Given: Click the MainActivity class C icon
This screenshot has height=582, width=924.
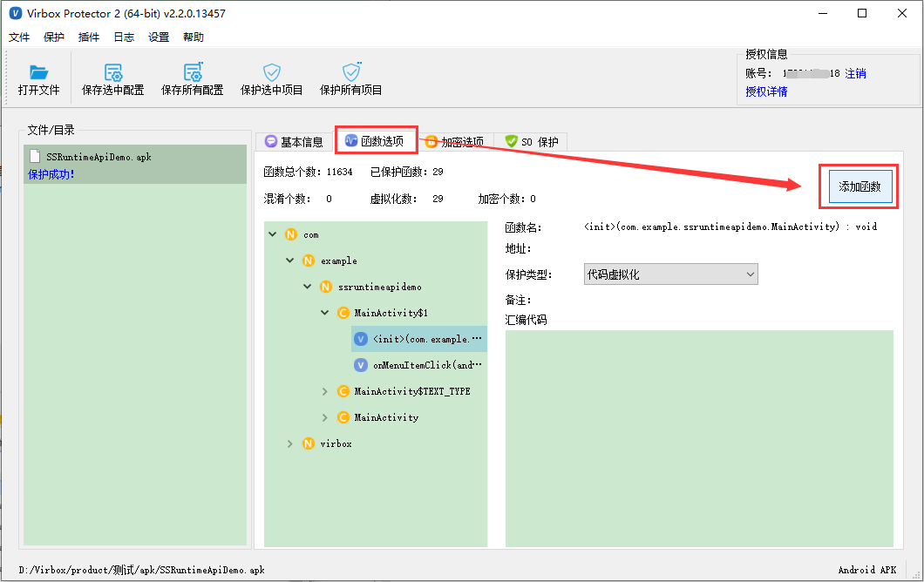Looking at the screenshot, I should tap(343, 417).
